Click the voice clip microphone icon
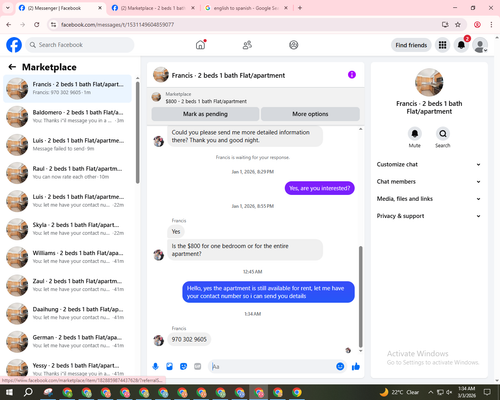This screenshot has width=500, height=400. [x=155, y=367]
